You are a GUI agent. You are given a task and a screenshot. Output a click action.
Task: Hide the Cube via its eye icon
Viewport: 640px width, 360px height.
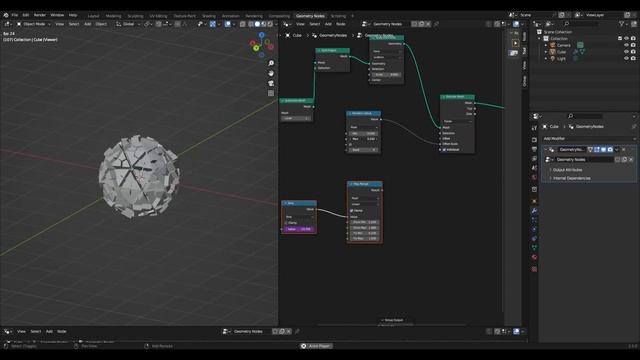[626, 52]
